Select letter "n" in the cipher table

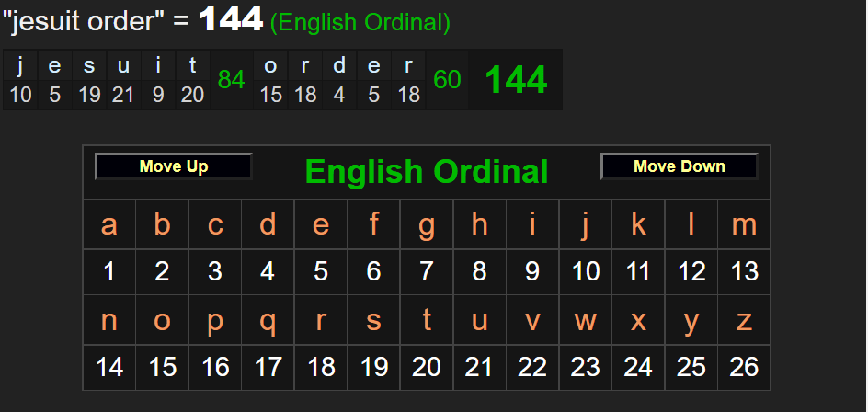point(109,321)
